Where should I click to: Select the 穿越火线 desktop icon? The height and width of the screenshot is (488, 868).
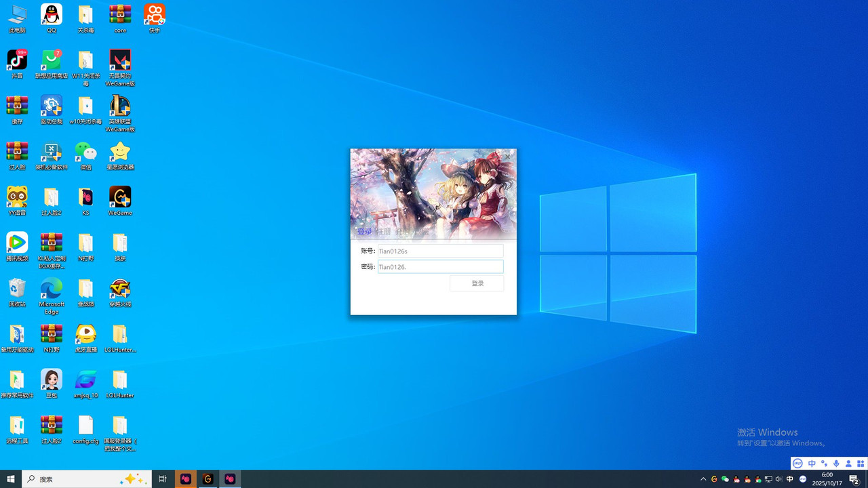(120, 292)
